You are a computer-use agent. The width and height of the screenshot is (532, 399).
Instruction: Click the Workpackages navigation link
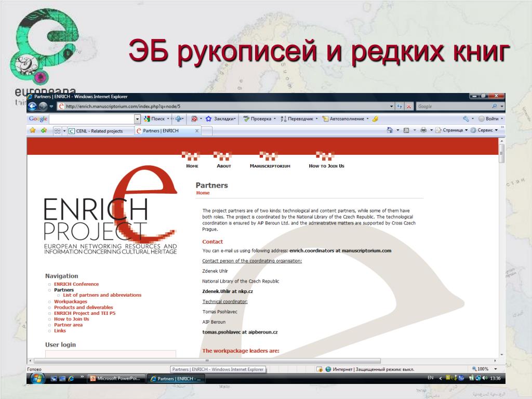click(x=71, y=301)
